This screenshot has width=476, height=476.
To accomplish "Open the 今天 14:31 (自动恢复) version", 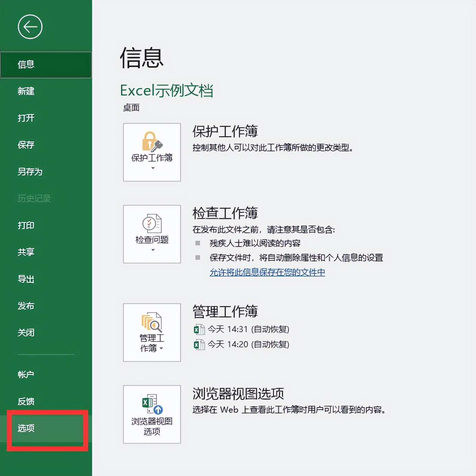I will (248, 329).
